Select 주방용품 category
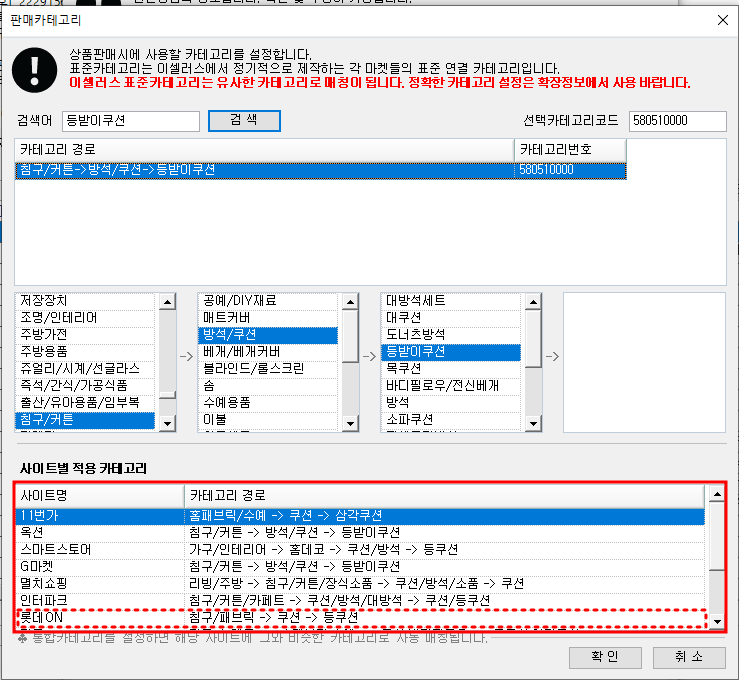The height and width of the screenshot is (680, 739). (85, 352)
